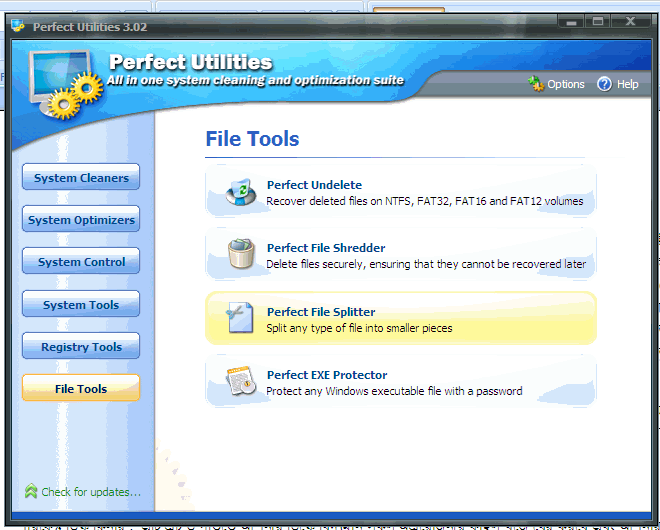Launch Perfect File Shredder title link
The image size is (660, 530).
click(x=326, y=248)
